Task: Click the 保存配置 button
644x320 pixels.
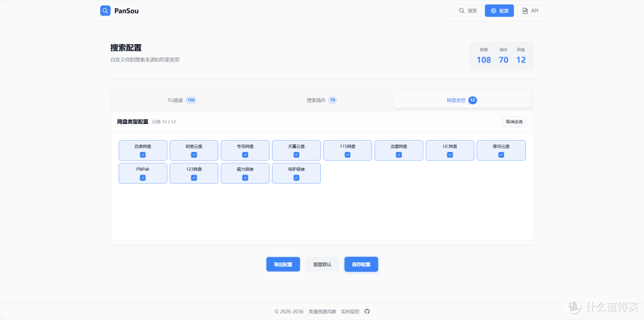Action: pos(361,264)
